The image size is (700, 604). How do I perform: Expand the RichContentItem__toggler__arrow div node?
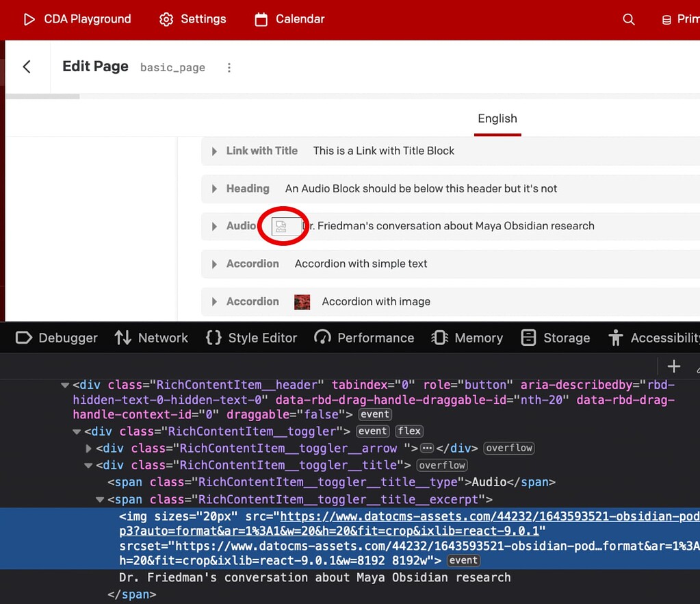tap(88, 449)
